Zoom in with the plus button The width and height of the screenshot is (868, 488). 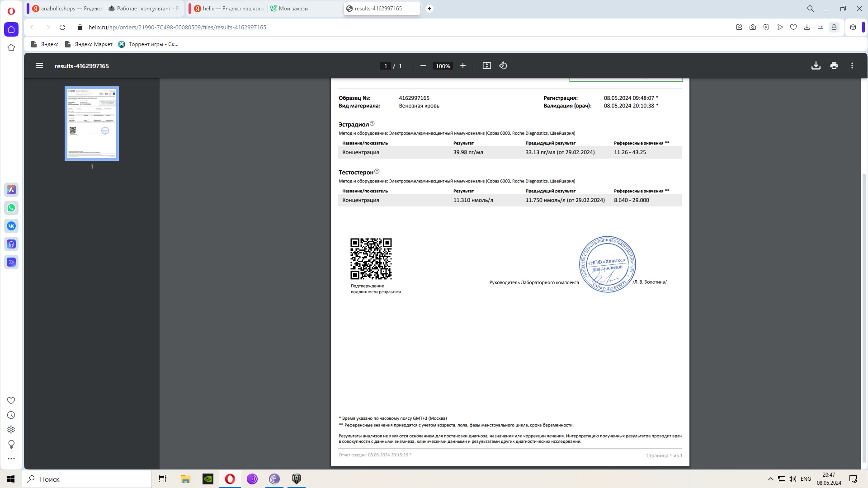(462, 66)
